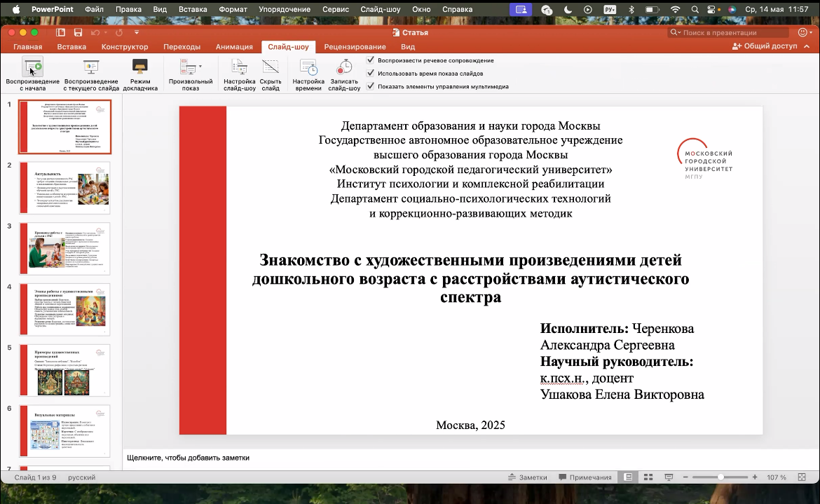Screen dimensions: 820x504
Task: Click the Hide Slide (Скрыть слайд) icon
Action: (x=271, y=67)
